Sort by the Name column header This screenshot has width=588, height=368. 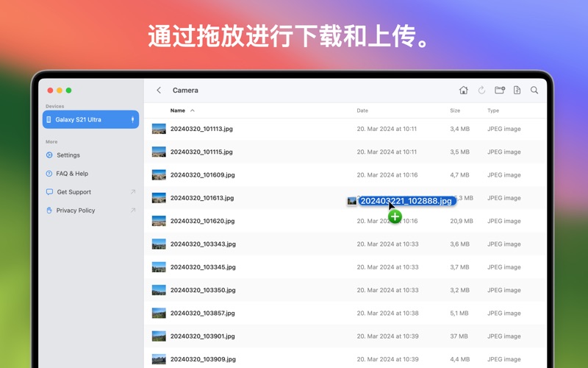pos(177,110)
